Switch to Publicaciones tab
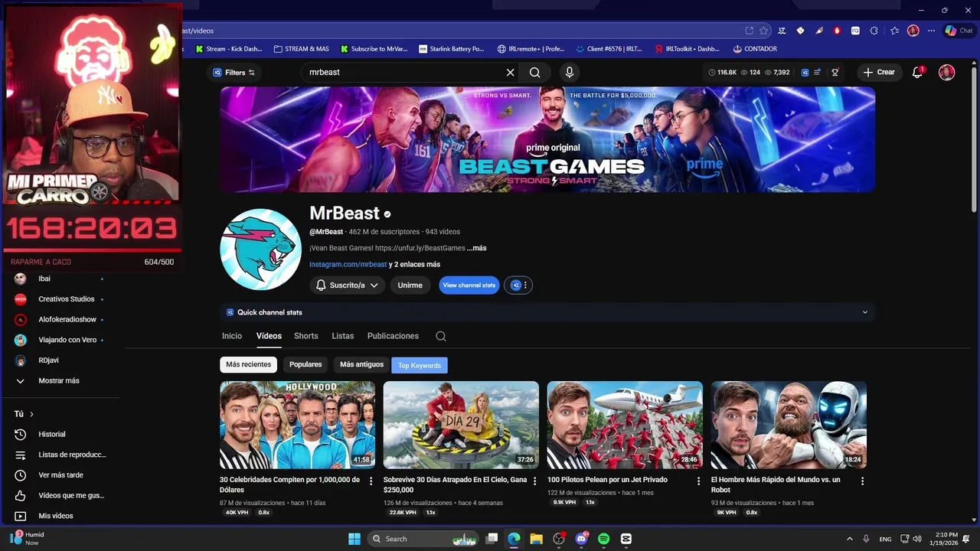 (393, 336)
